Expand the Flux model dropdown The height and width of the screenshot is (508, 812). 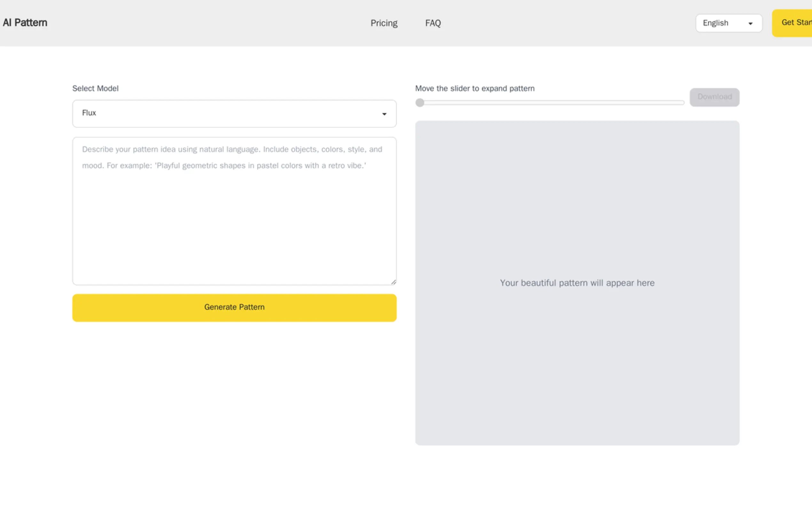click(x=234, y=114)
